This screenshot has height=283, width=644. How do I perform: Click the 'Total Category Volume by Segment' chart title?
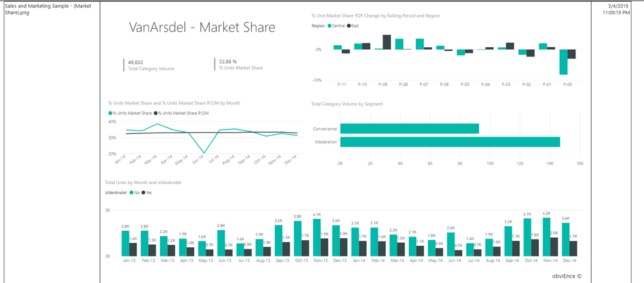(347, 104)
